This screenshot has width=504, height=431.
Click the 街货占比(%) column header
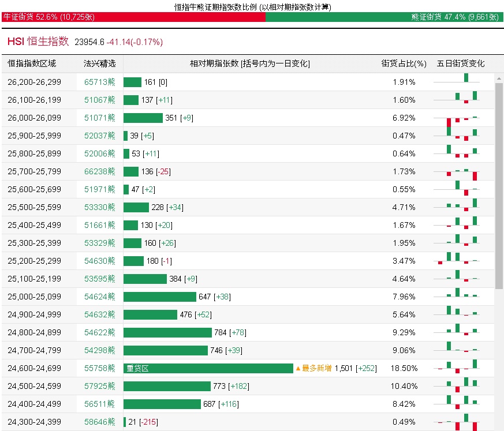(404, 63)
